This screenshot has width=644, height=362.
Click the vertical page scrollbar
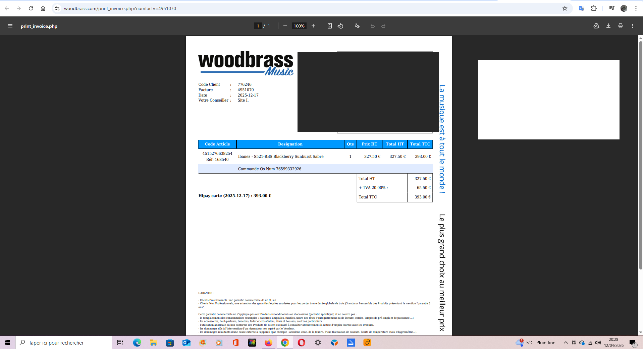641,154
